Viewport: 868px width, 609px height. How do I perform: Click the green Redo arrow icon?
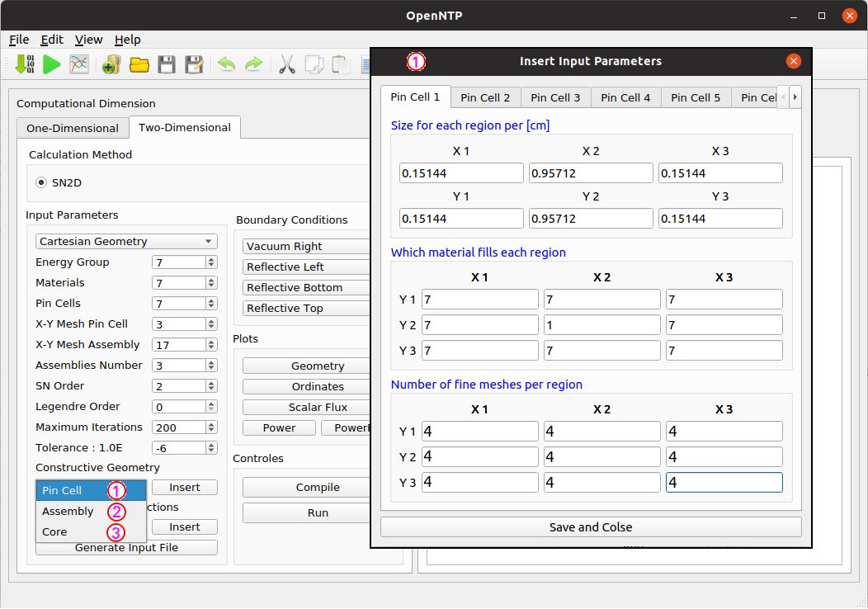click(253, 64)
